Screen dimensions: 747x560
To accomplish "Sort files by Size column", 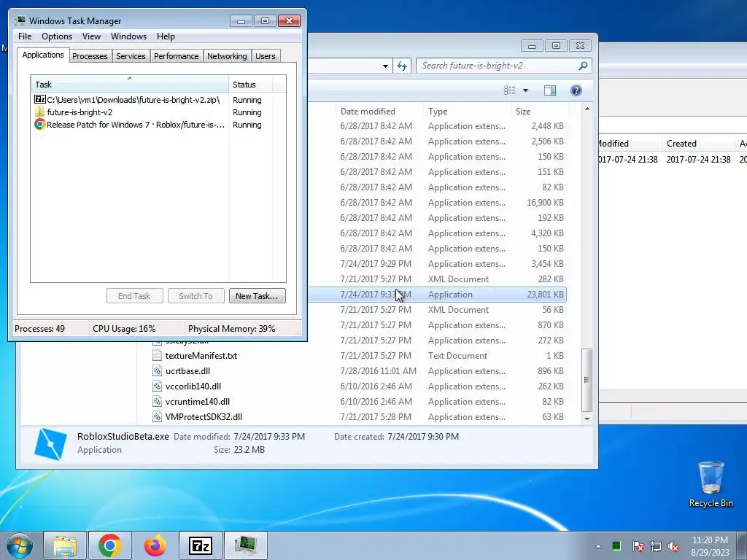I will click(x=540, y=112).
